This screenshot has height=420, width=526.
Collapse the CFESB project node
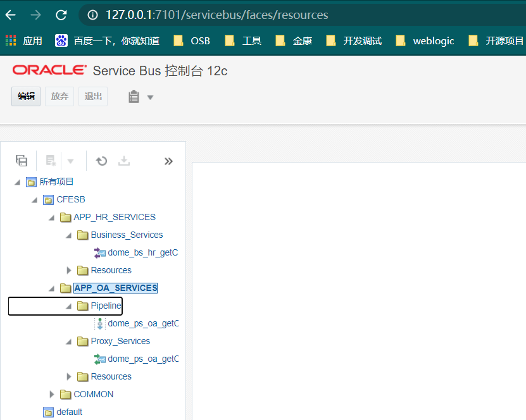(x=34, y=200)
